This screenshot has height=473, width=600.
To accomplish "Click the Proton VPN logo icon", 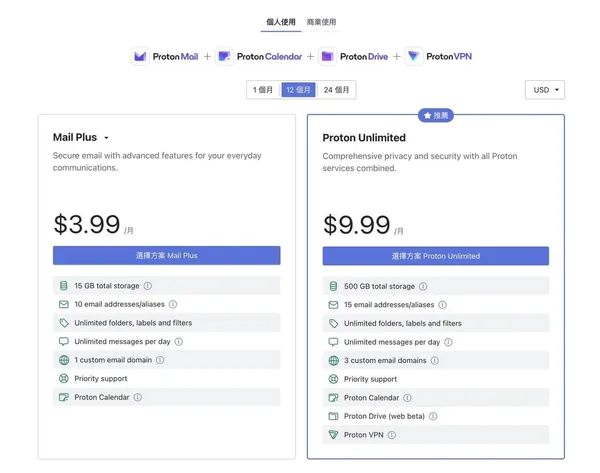I will (413, 56).
